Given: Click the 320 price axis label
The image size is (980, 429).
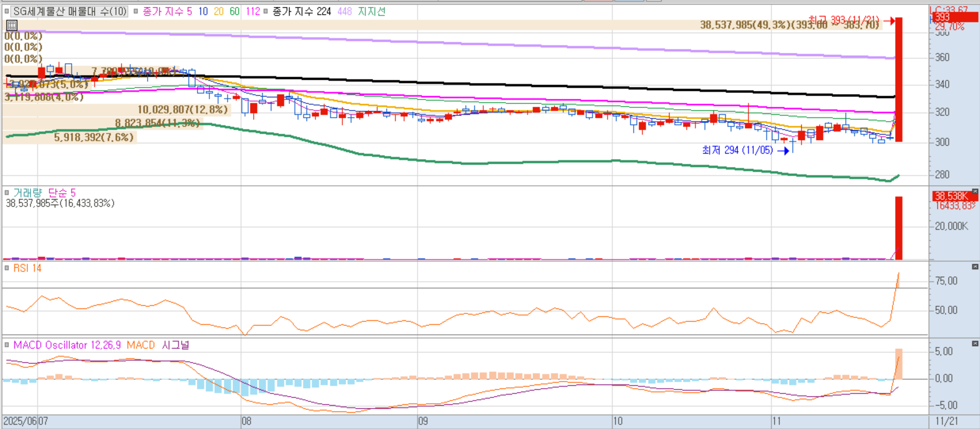Looking at the screenshot, I should [x=942, y=112].
